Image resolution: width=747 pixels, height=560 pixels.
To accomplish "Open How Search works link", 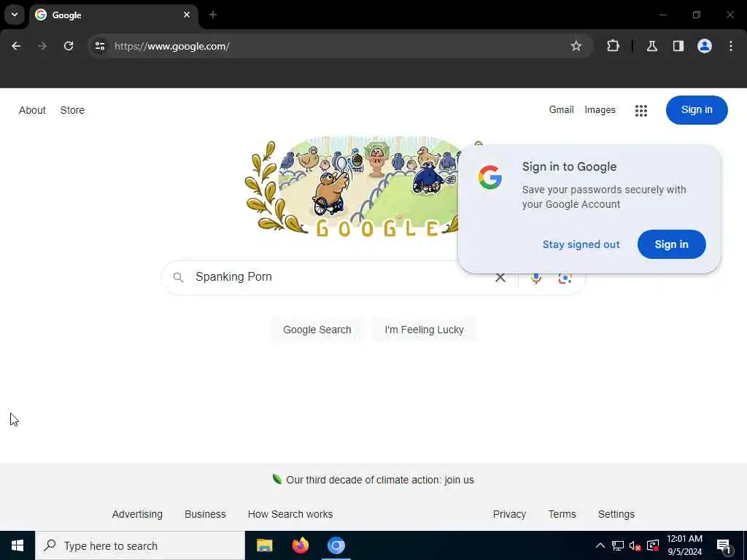I will pos(290,514).
